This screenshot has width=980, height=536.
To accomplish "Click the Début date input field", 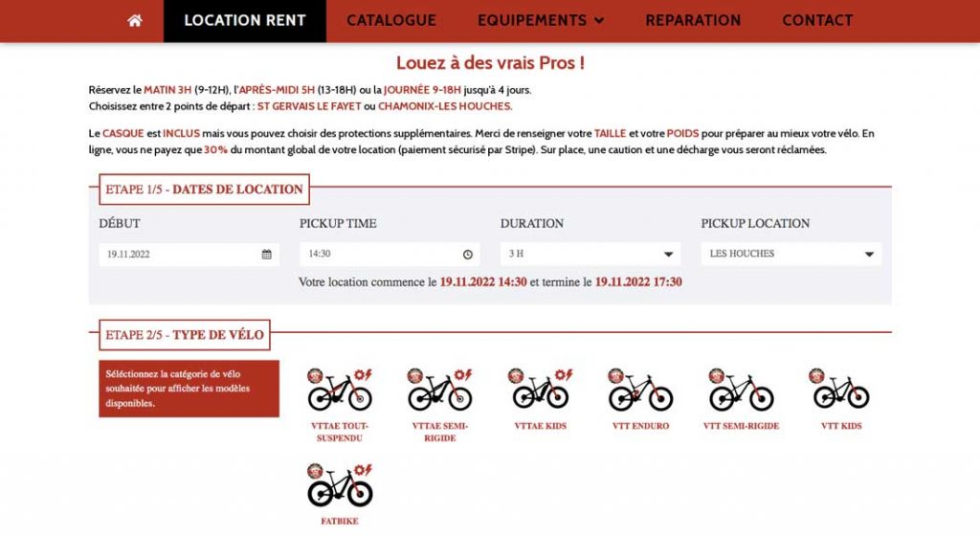I will click(x=189, y=255).
